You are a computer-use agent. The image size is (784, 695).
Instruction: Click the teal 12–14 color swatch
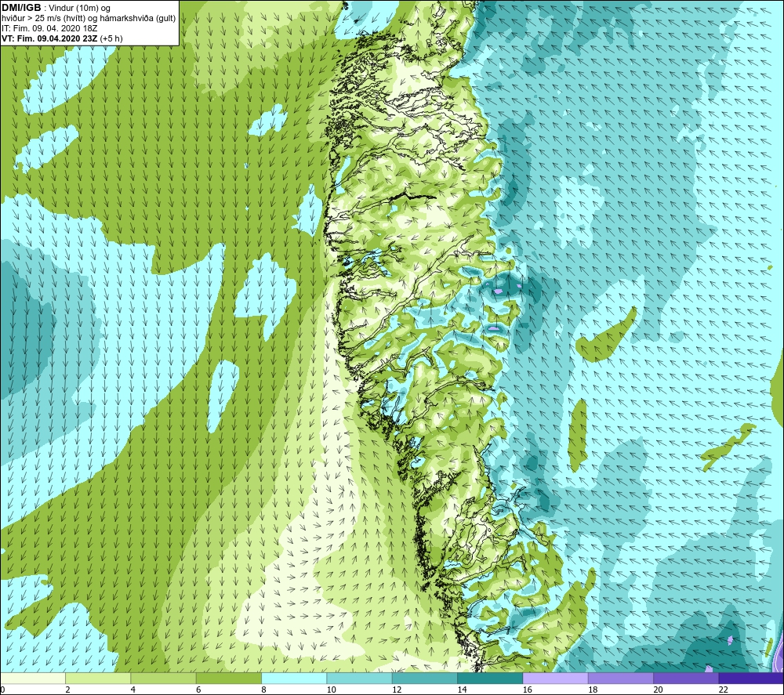pos(424,678)
